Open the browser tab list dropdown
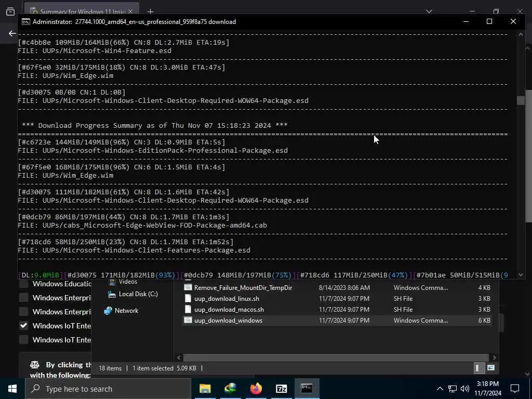This screenshot has height=399, width=532. click(429, 11)
